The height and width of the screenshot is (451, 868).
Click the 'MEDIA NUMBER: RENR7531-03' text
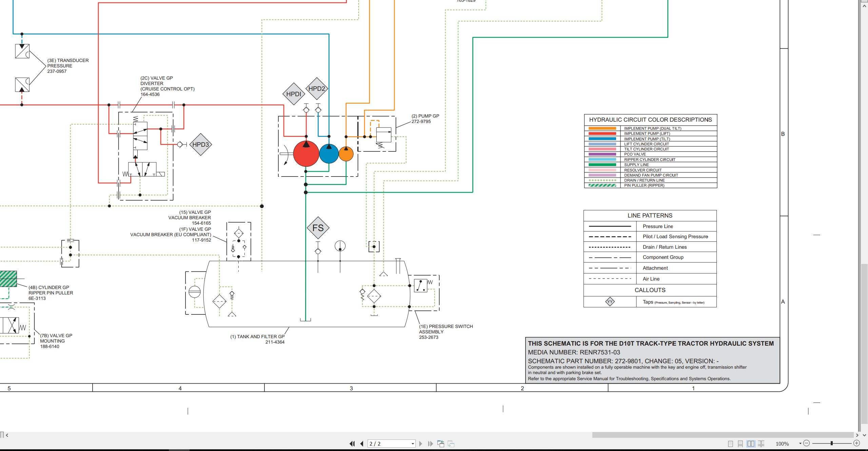point(574,352)
